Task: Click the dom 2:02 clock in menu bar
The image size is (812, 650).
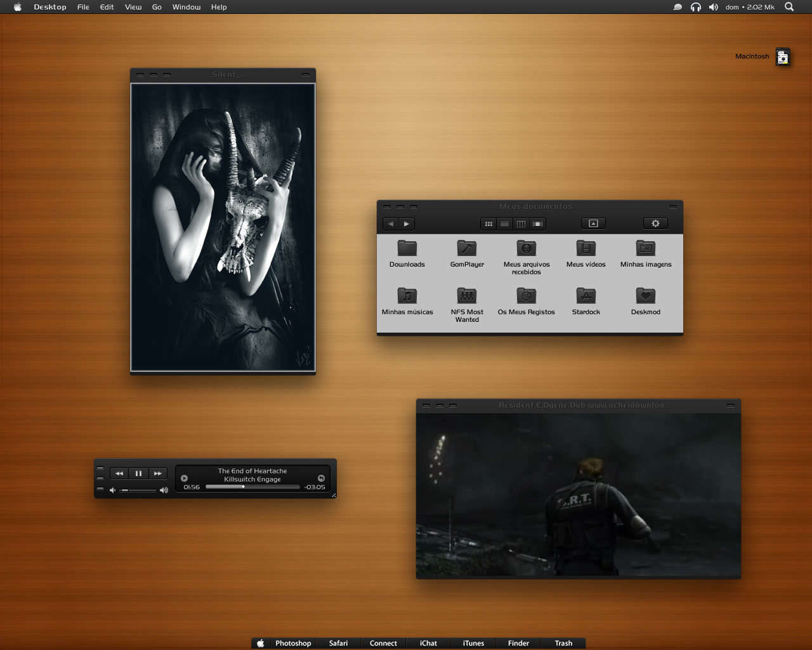Action: (x=750, y=7)
